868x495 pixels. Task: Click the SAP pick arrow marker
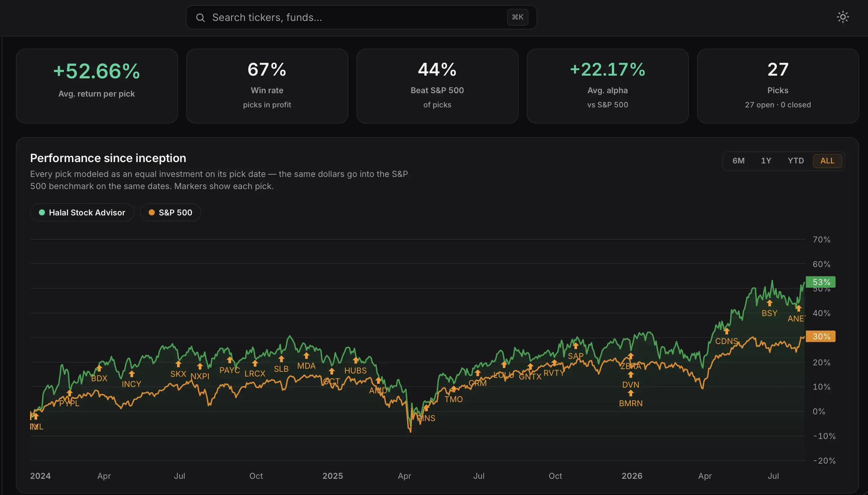point(575,345)
